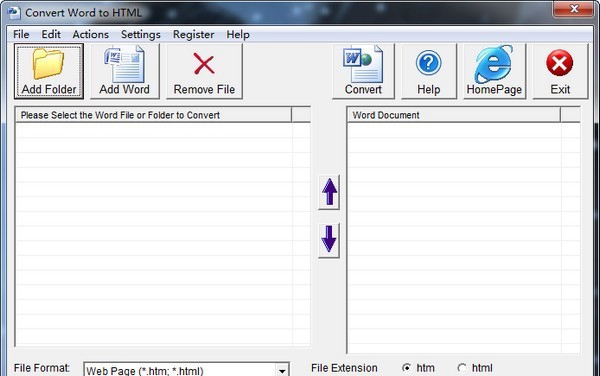
Task: Click the Add Word document icon
Action: (125, 71)
